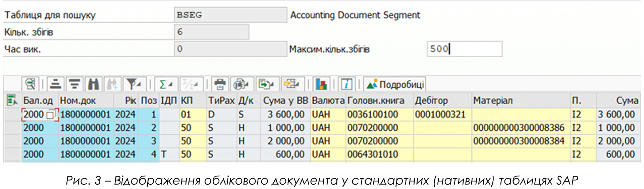Print the list using the printer icon
Image resolution: width=644 pixels, height=189 pixels.
pyautogui.click(x=220, y=84)
